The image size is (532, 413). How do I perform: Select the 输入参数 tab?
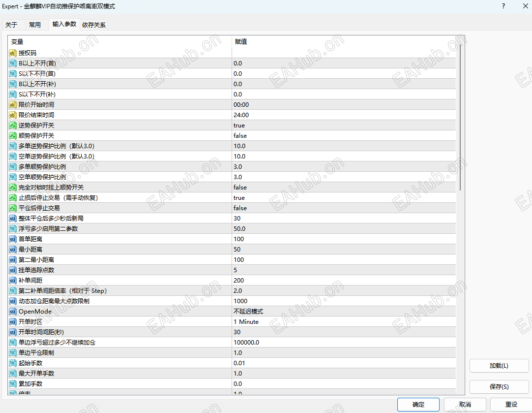pos(64,24)
